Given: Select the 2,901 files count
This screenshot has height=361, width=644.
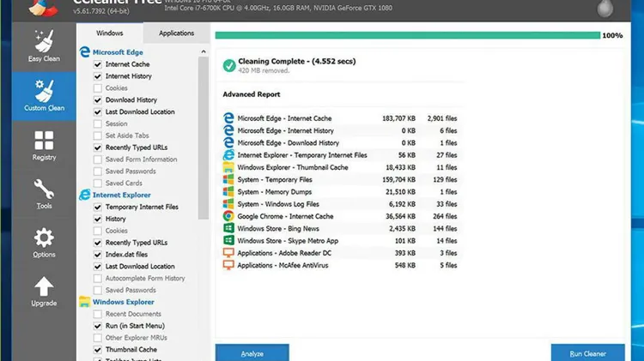Looking at the screenshot, I should 442,118.
